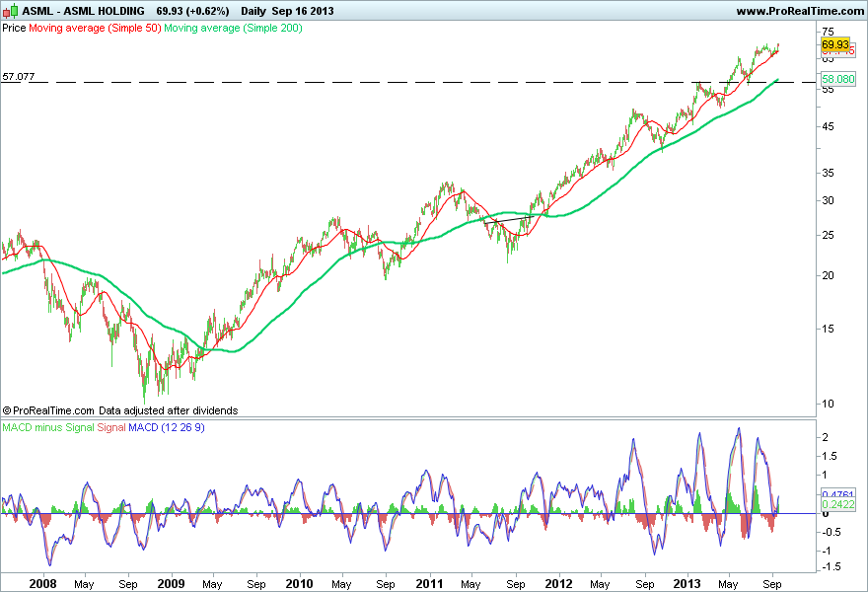Click the Sep 16 2013 date

pos(303,11)
